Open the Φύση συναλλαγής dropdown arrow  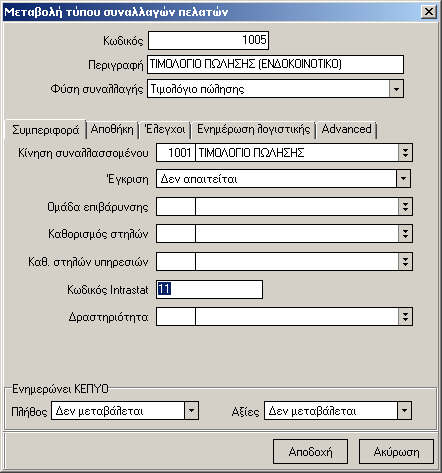[x=396, y=89]
